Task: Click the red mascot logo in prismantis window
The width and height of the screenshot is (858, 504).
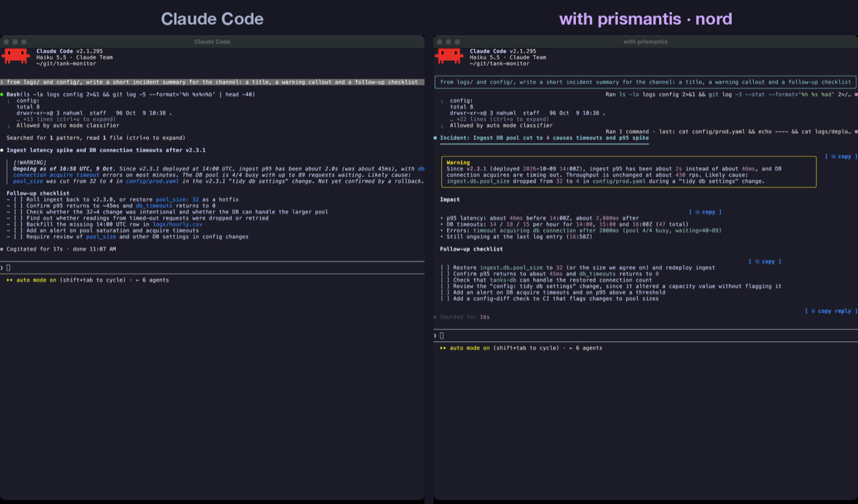Action: coord(449,56)
